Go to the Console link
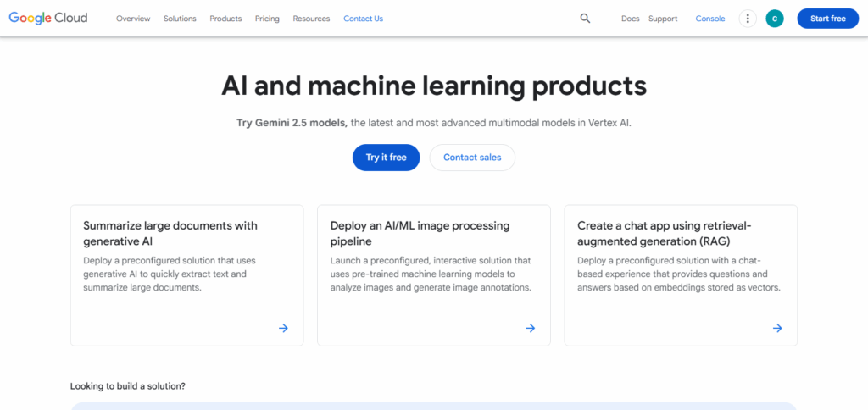 (x=710, y=19)
